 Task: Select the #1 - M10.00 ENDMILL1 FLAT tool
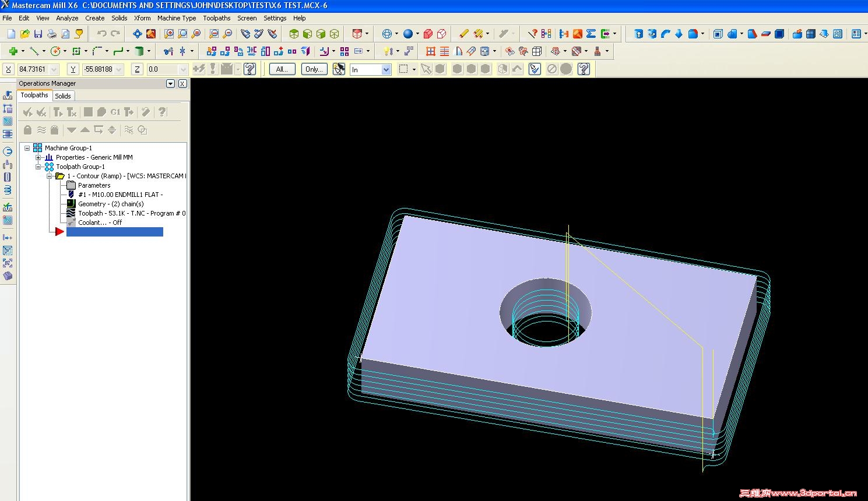[120, 195]
